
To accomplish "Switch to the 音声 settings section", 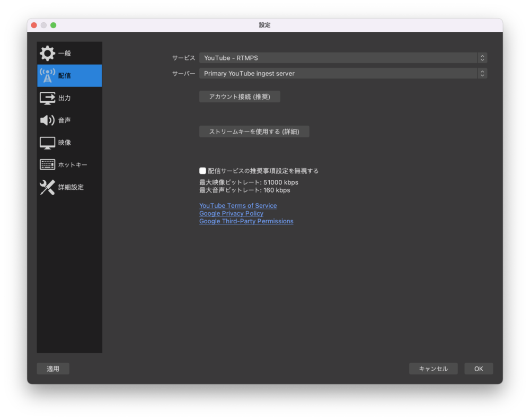I will pos(69,120).
